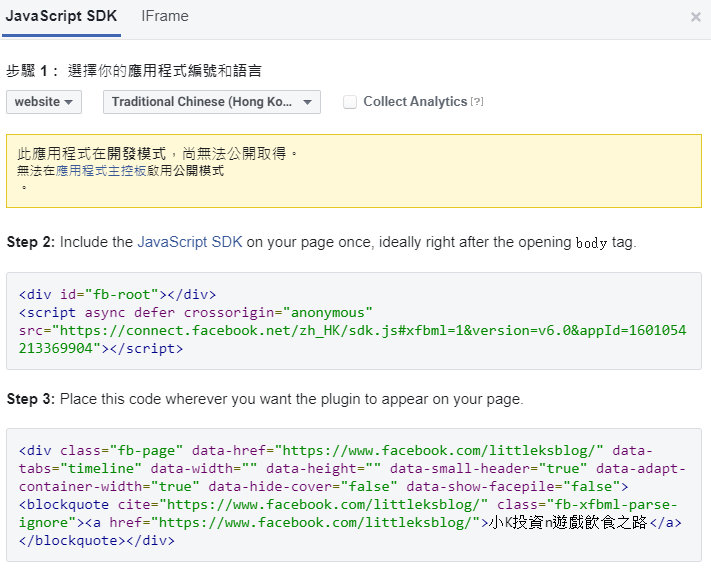This screenshot has height=581, width=711.
Task: Click the Collect Analytics [?] help icon
Action: click(477, 101)
